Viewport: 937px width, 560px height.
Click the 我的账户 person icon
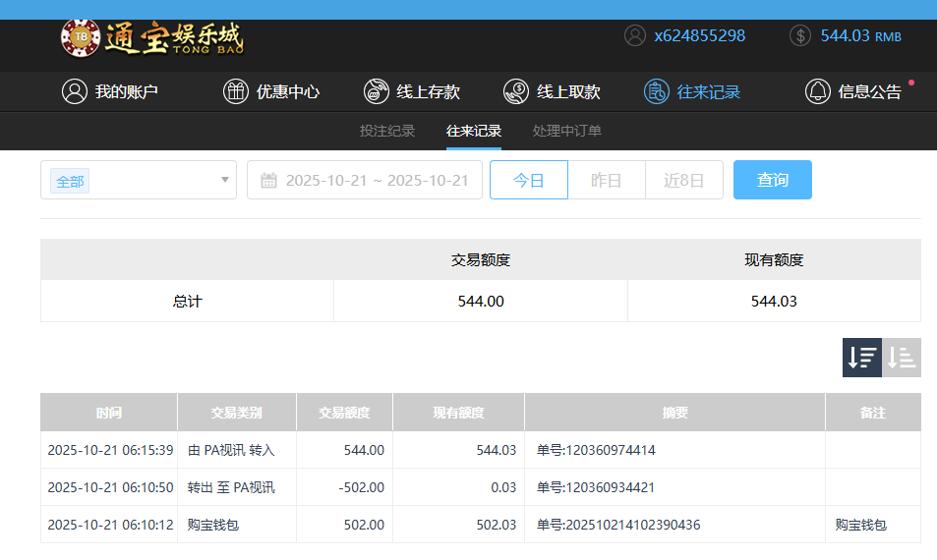pos(74,91)
